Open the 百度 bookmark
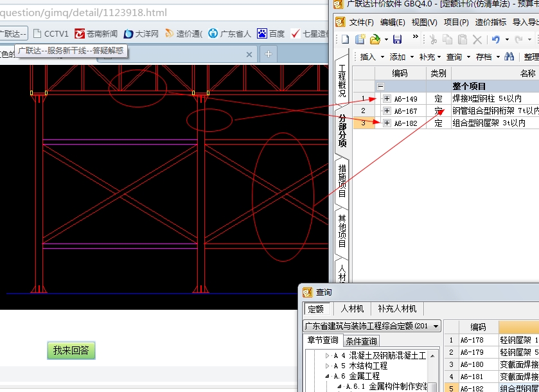This screenshot has height=392, width=539. point(271,33)
